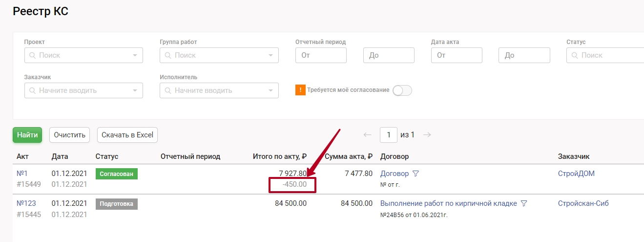Click filter icon beside brickwork contract

click(523, 203)
